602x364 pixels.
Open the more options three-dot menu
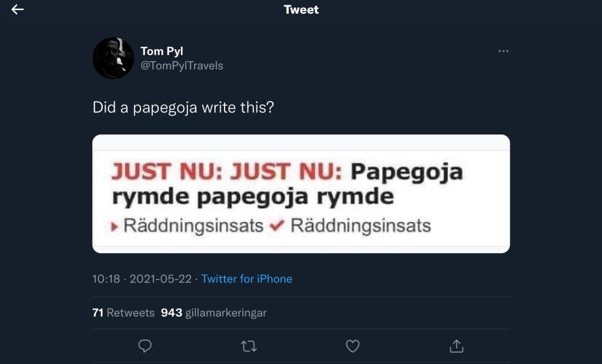pyautogui.click(x=503, y=51)
